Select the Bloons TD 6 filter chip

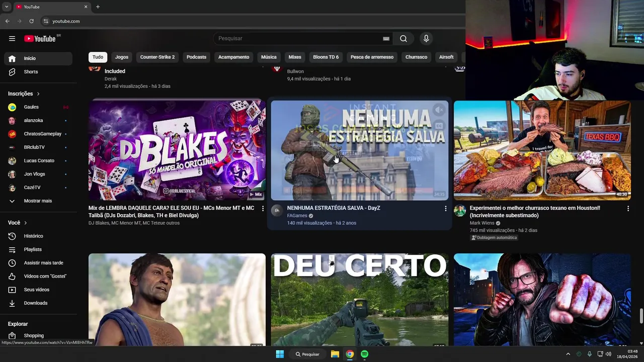[x=326, y=57]
